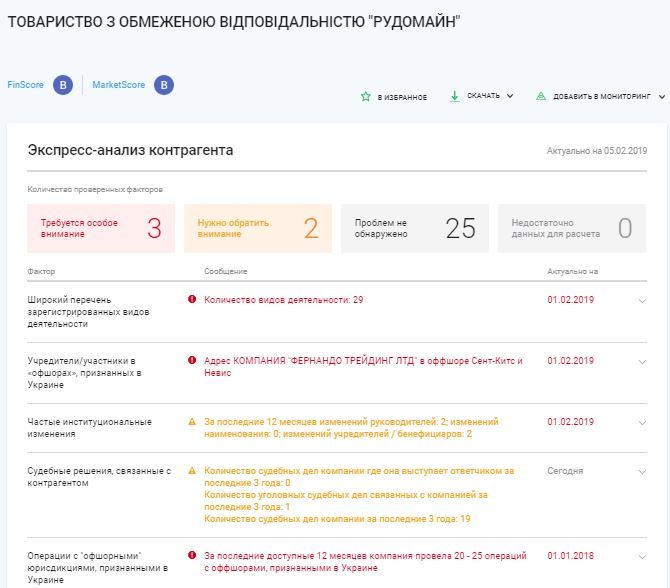Open the Скачать dropdown arrow

[x=510, y=96]
